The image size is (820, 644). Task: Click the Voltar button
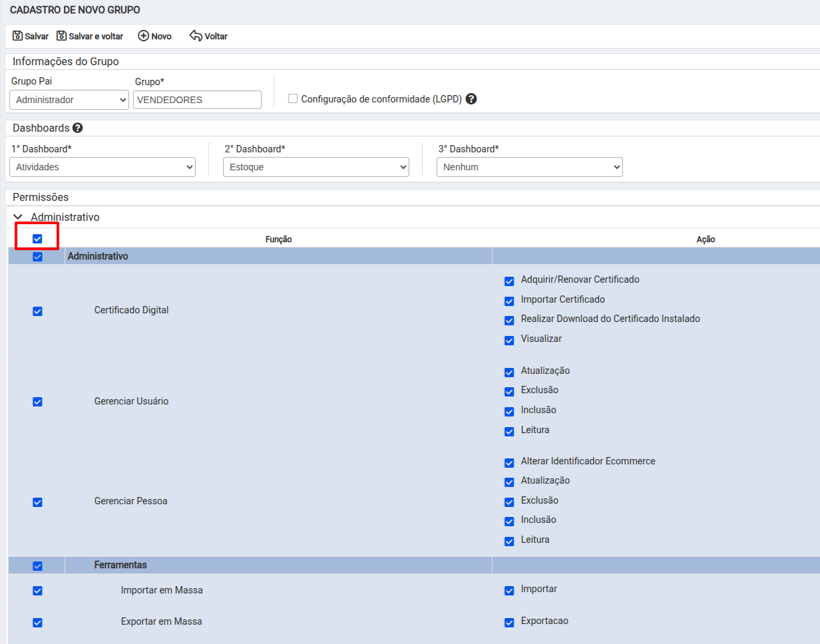point(208,36)
